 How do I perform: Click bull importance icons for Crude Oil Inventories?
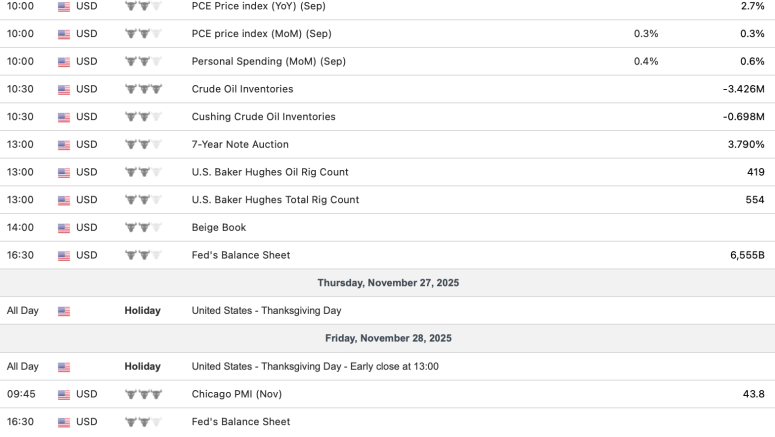coord(142,89)
